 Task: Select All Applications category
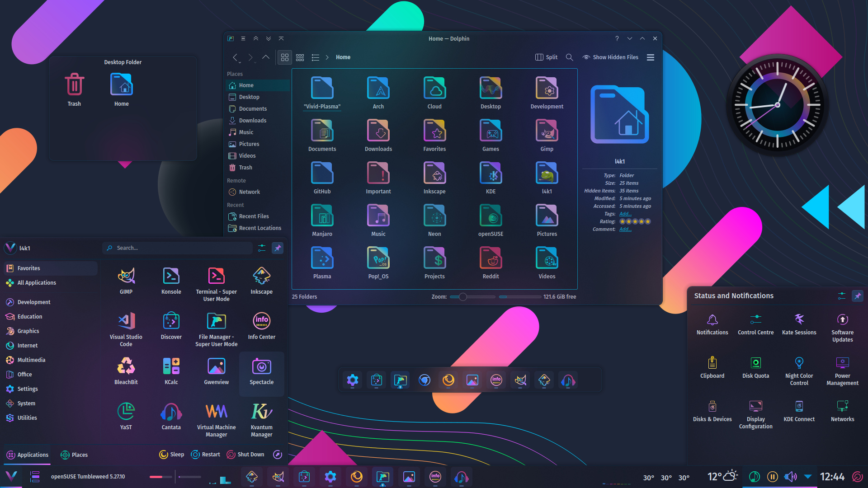click(x=51, y=283)
